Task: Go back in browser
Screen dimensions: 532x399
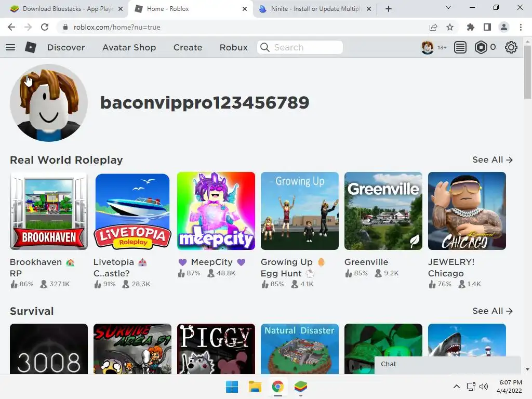Action: (11, 27)
